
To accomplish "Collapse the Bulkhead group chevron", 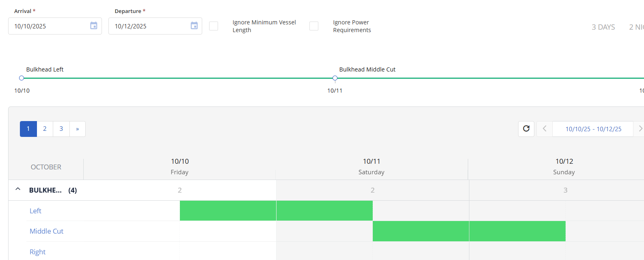I will pos(18,189).
